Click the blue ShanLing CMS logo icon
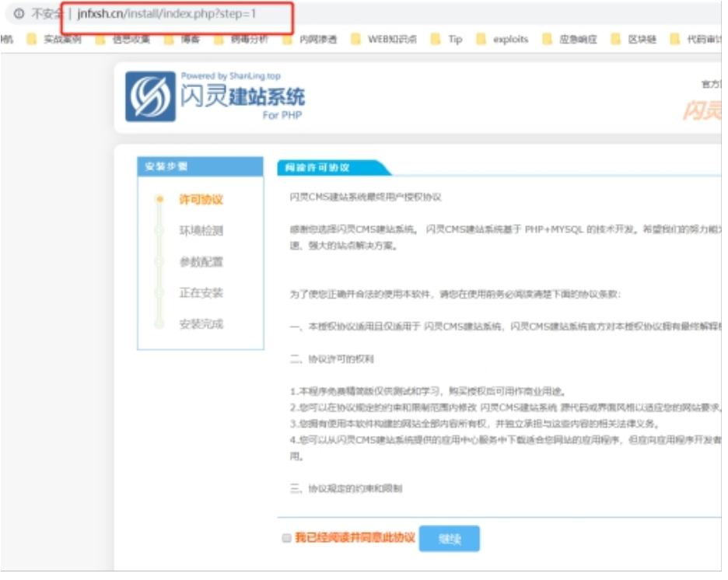 coord(151,97)
